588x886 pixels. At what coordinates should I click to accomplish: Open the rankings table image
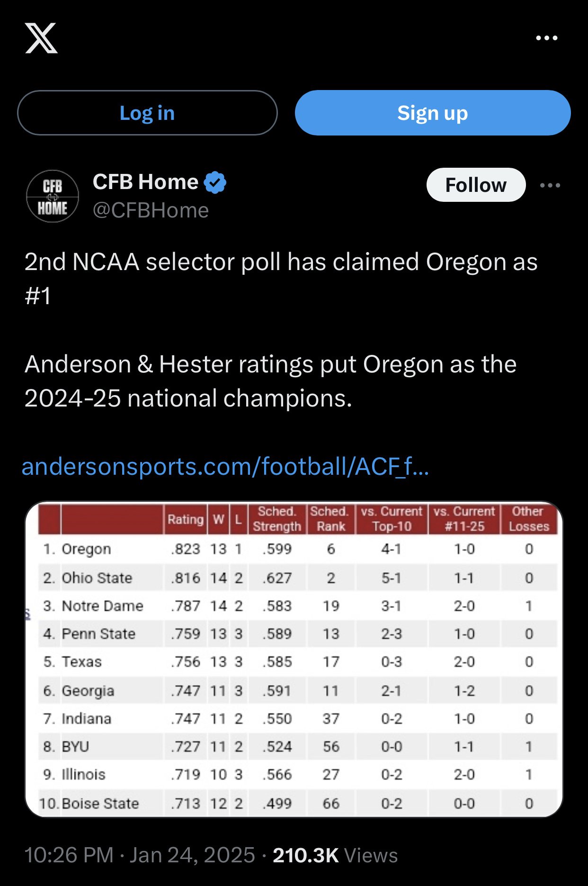294,659
